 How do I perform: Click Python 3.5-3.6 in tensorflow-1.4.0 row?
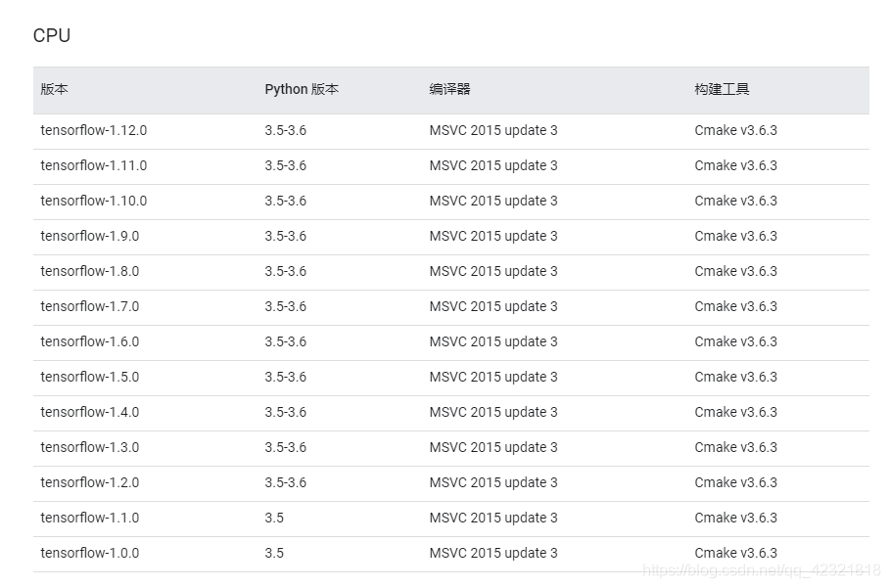(x=286, y=412)
